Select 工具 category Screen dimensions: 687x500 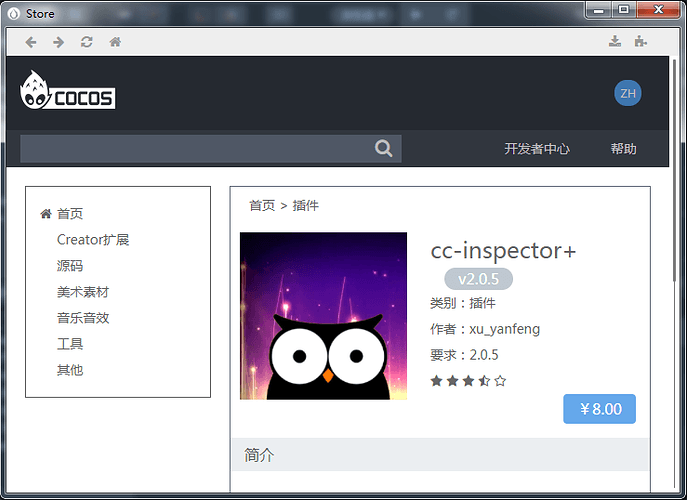click(x=70, y=344)
